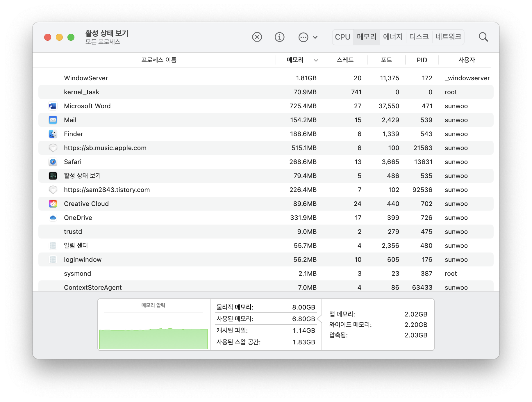Sort by PID column header
The image size is (532, 402).
coord(422,60)
